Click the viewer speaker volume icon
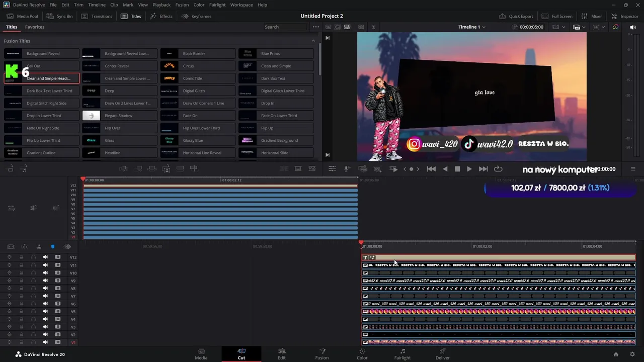 [x=633, y=27]
